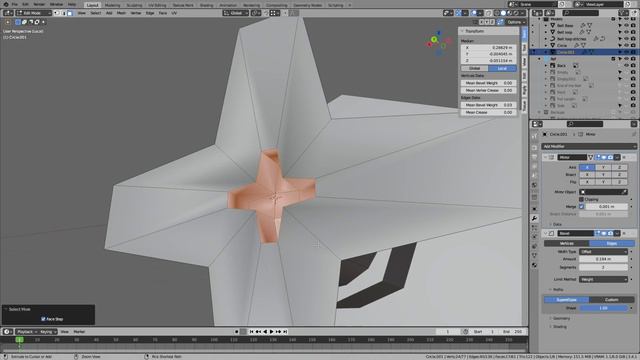Enable the Clipping checkbox

point(581,199)
